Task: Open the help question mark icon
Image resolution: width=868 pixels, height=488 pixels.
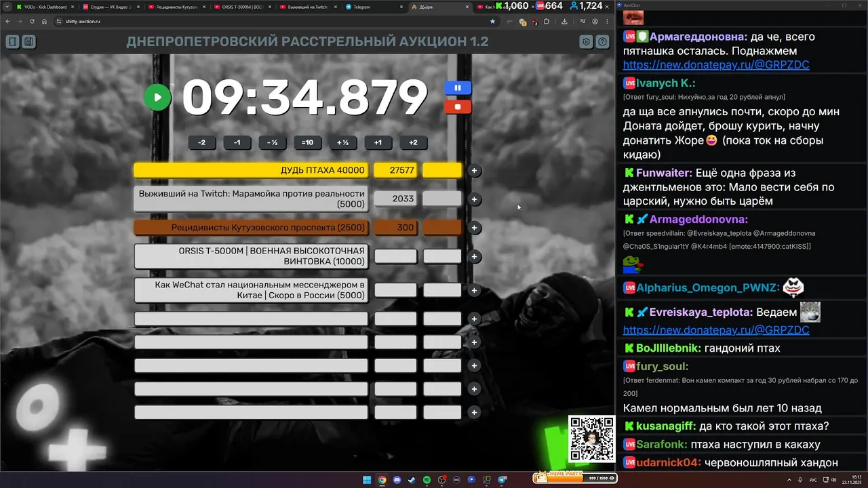Action: [x=602, y=42]
